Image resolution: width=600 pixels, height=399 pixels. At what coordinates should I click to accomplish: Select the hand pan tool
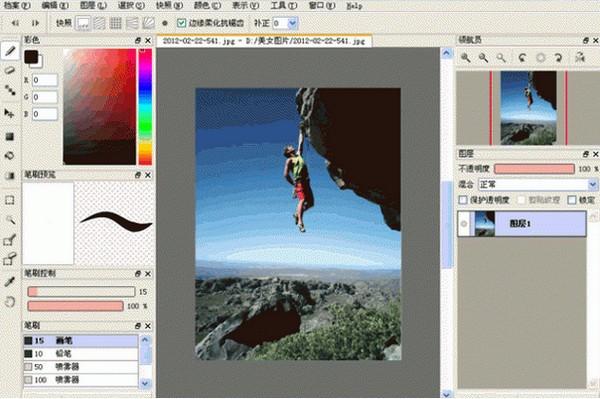pos(10,301)
